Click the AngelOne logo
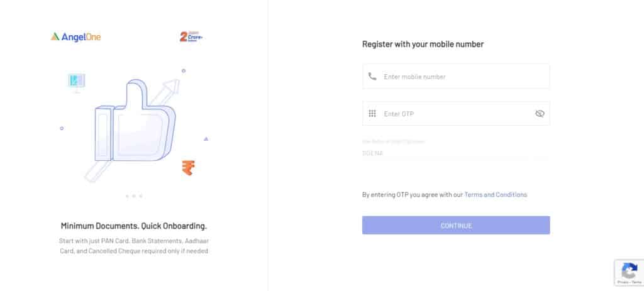This screenshot has width=644, height=291. pyautogui.click(x=75, y=37)
